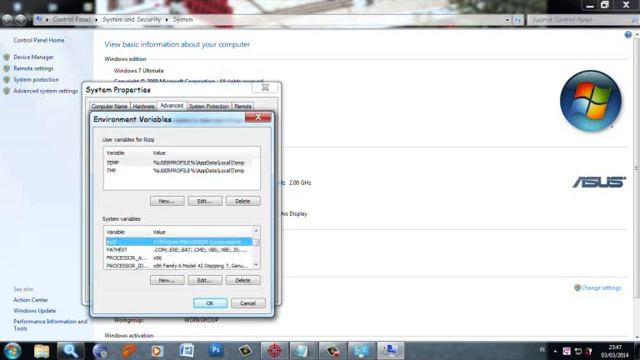Image resolution: width=640 pixels, height=360 pixels.
Task: Open Control Panel breadcrumb in address bar
Action: [x=71, y=20]
